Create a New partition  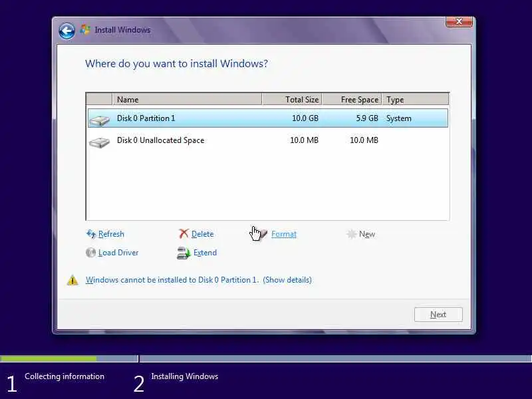point(367,234)
